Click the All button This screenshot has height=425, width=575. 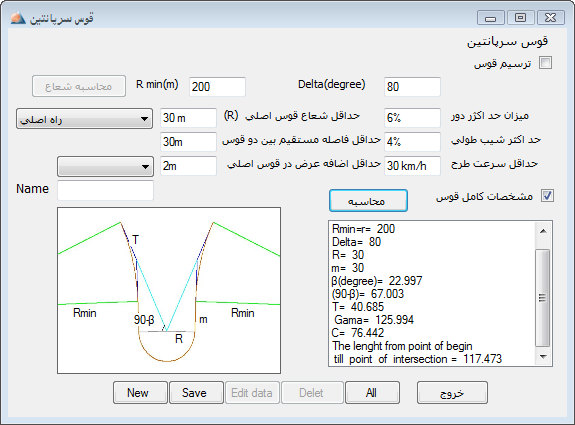(x=372, y=393)
